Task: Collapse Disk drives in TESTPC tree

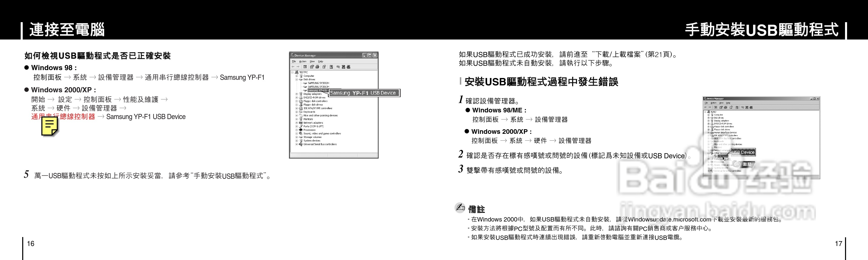Action: 297,80
